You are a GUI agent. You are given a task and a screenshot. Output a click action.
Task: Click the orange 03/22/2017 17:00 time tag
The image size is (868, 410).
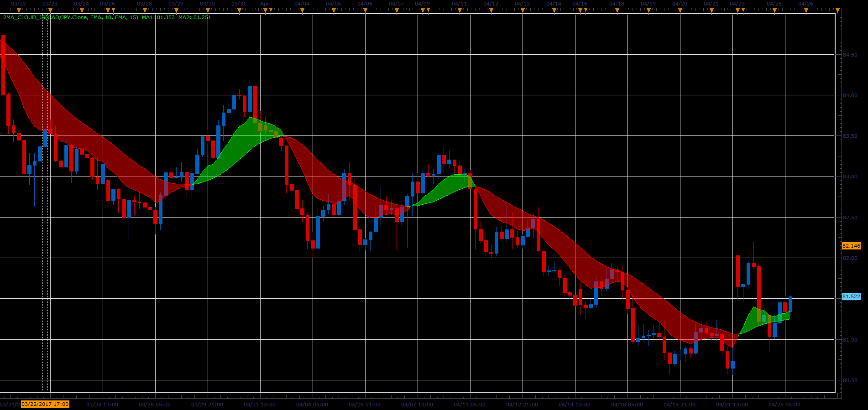45,404
